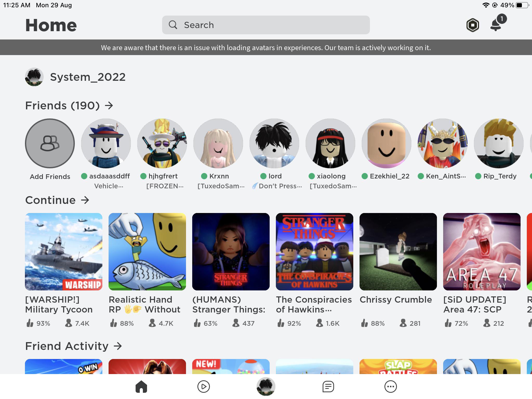532x399 pixels.
Task: Open the System_2022 username
Action: pyautogui.click(x=88, y=77)
